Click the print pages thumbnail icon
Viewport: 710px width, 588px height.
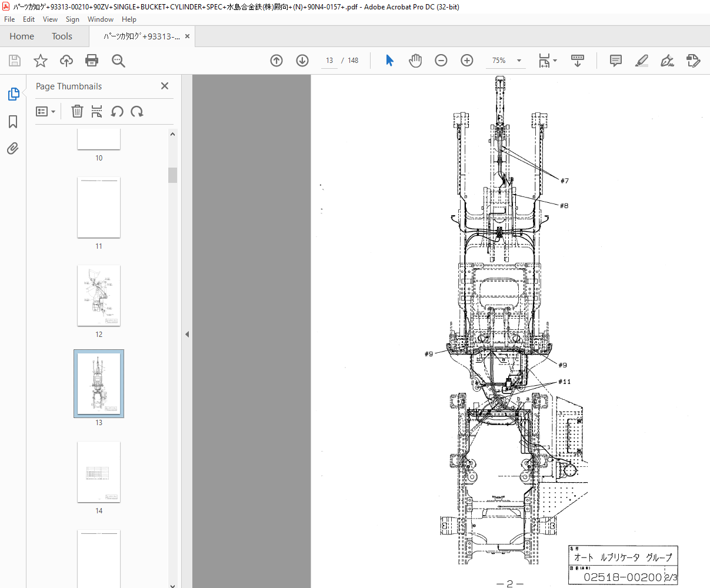(97, 111)
